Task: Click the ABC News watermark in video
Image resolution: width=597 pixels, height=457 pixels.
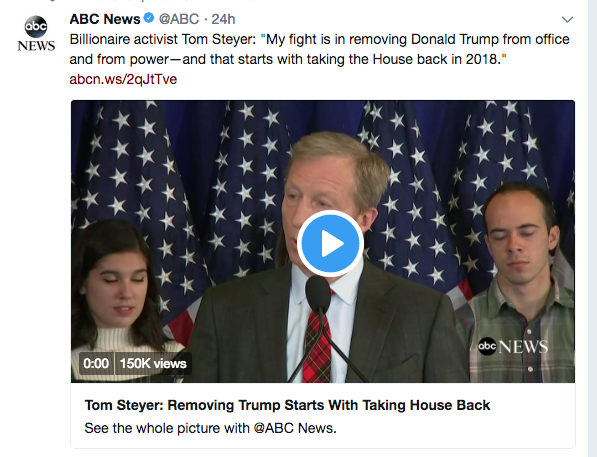Action: [x=513, y=346]
